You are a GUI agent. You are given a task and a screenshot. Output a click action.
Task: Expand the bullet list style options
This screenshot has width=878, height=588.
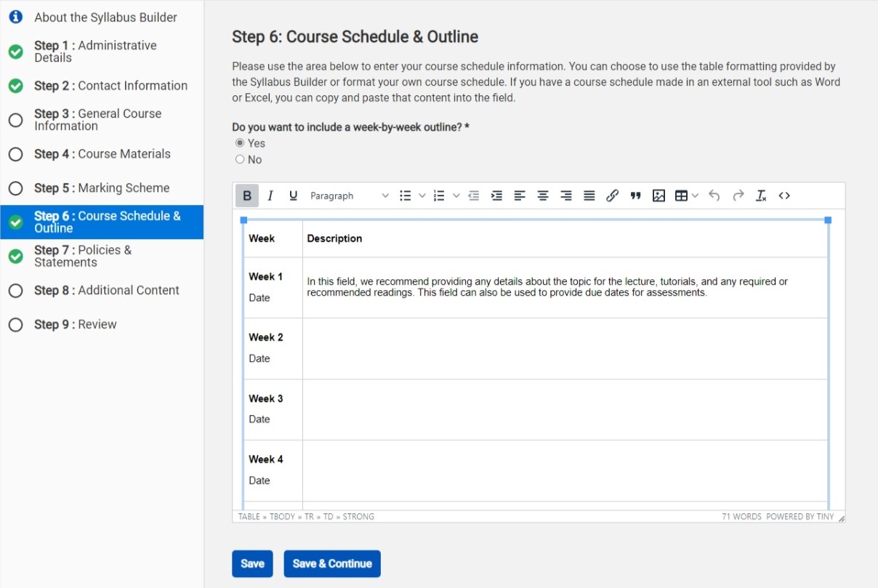422,196
